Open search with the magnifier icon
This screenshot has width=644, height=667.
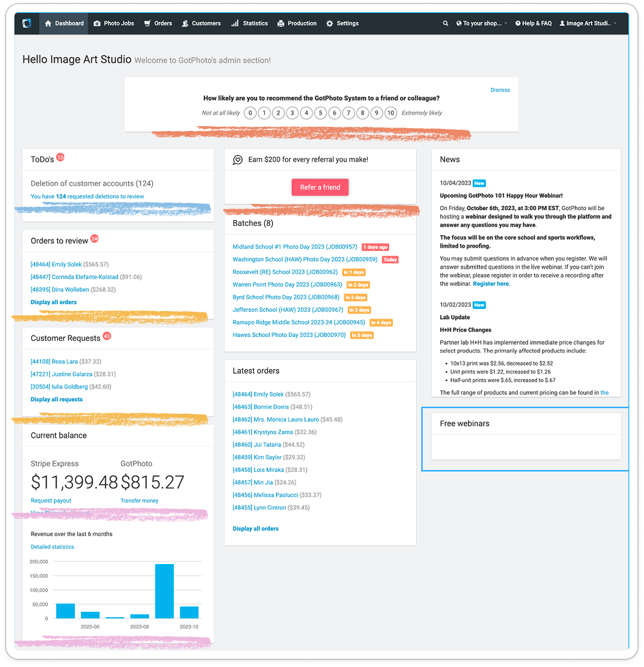click(x=445, y=23)
